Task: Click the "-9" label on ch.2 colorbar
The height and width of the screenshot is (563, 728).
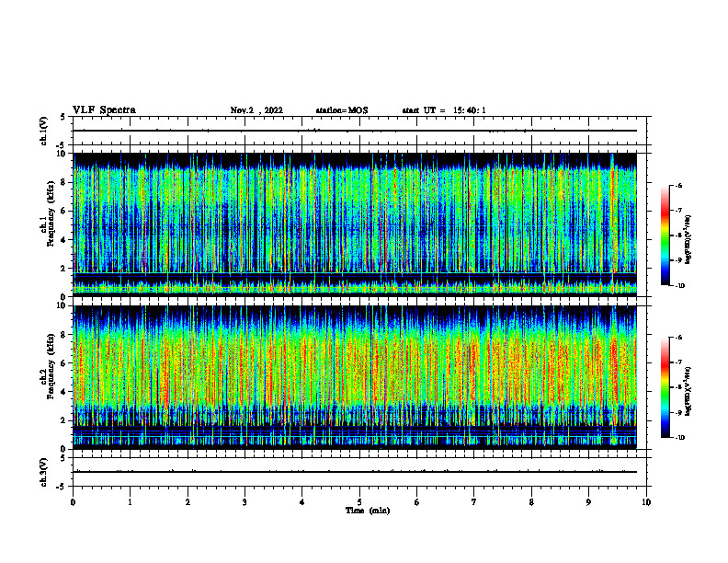Action: pos(678,412)
